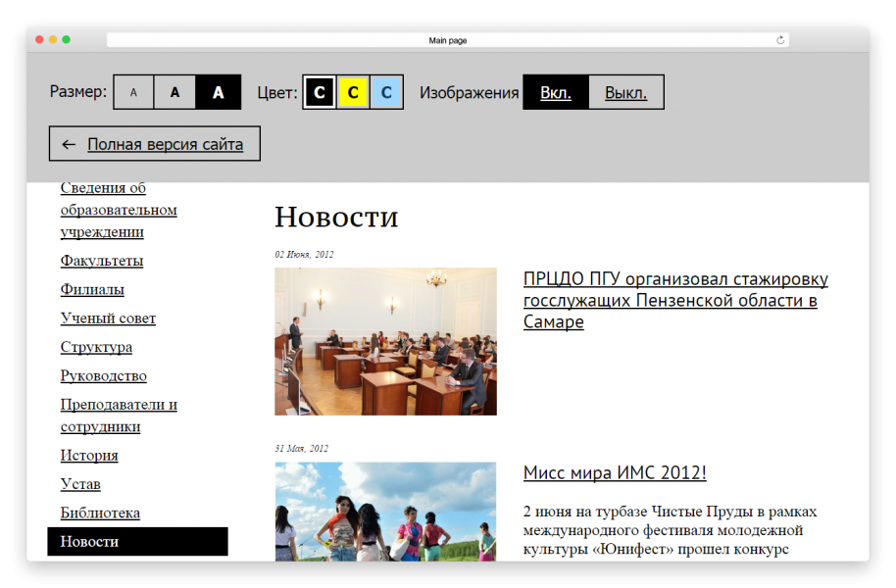
Task: Click the Main page address bar
Action: [x=447, y=40]
